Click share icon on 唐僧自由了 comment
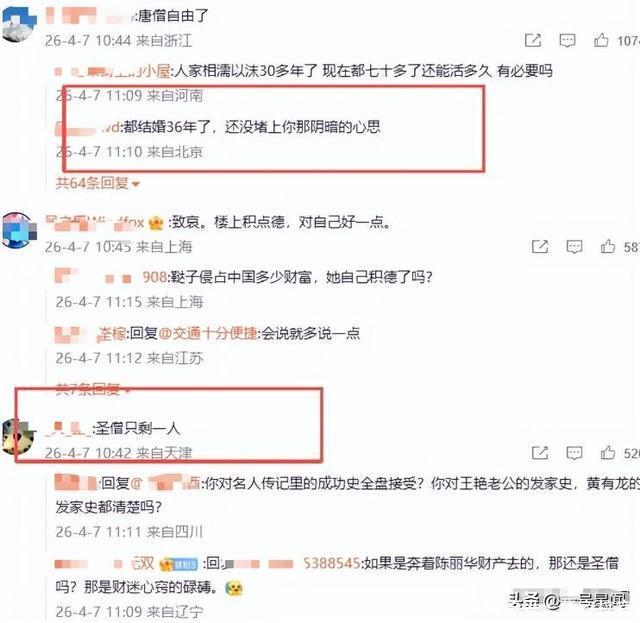Image resolution: width=640 pixels, height=623 pixels. pos(533,40)
